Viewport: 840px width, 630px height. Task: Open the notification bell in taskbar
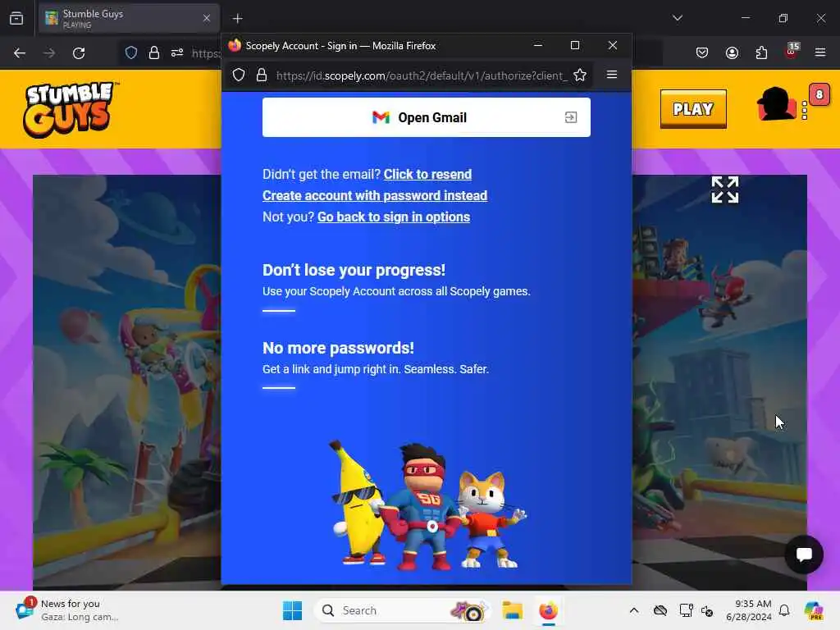pos(784,610)
